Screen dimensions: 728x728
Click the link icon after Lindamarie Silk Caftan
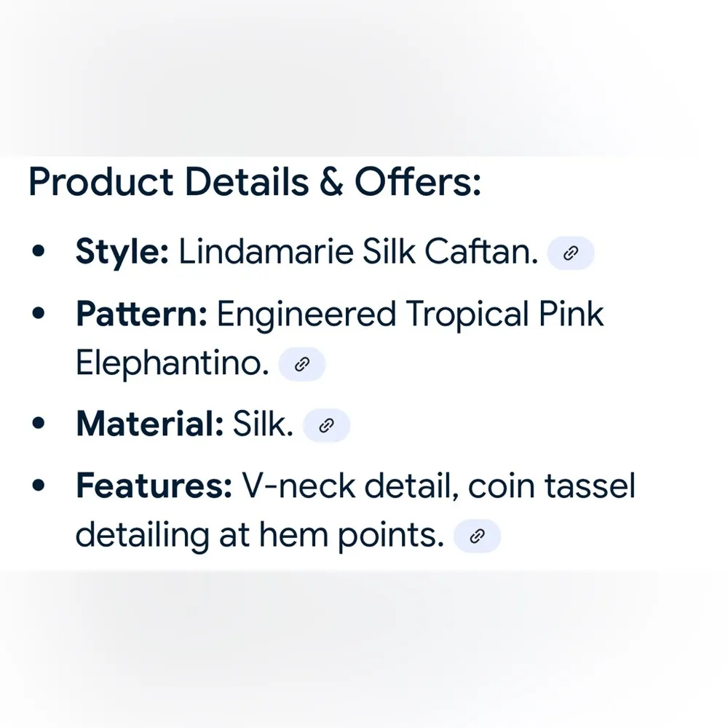[x=571, y=253]
